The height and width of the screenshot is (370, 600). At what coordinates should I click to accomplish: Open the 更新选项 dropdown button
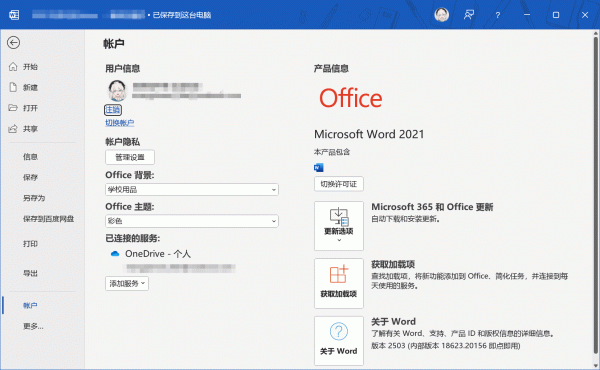339,226
